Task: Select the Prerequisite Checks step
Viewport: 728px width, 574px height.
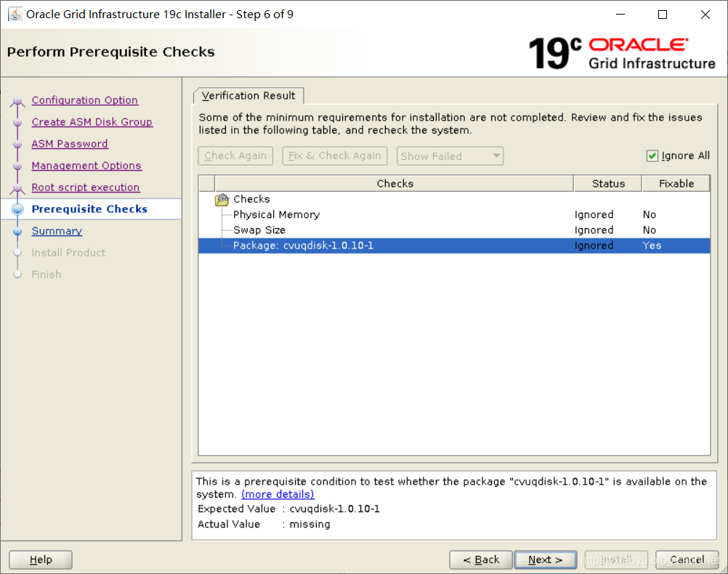Action: point(89,209)
